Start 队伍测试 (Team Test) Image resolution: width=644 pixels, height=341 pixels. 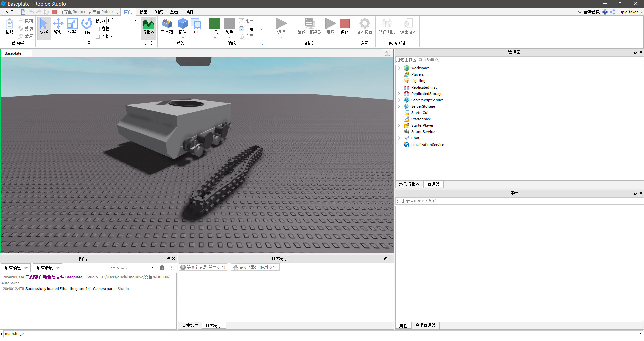(x=387, y=26)
